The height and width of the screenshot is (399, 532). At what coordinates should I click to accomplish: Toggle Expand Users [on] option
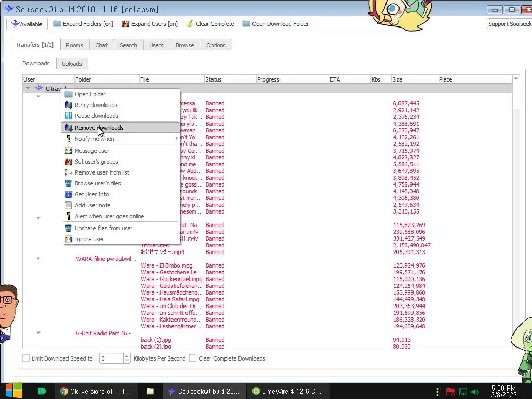point(150,24)
